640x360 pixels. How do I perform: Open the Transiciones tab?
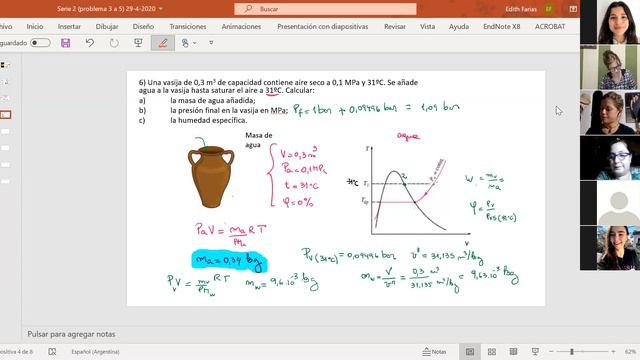[x=188, y=27]
